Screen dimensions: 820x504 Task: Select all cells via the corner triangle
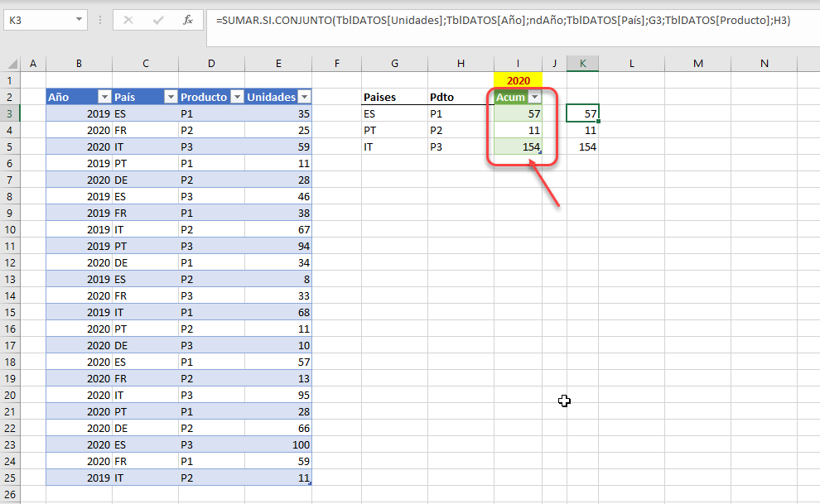click(x=12, y=64)
